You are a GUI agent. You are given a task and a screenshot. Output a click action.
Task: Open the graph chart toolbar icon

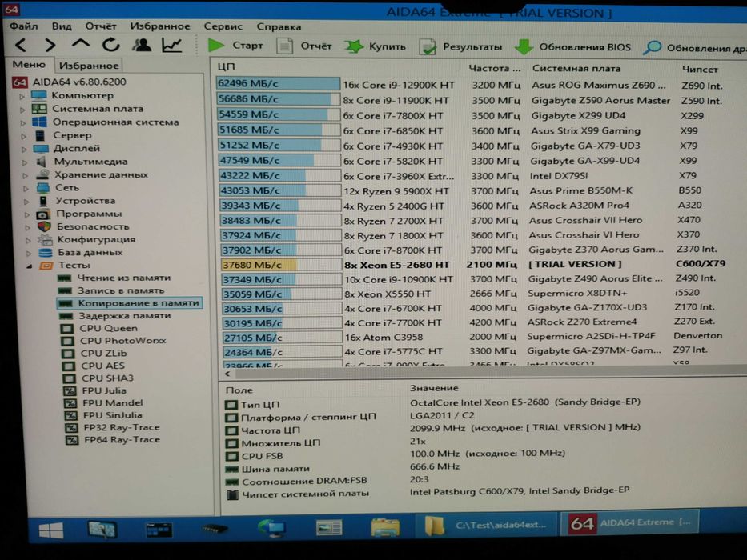coord(172,46)
